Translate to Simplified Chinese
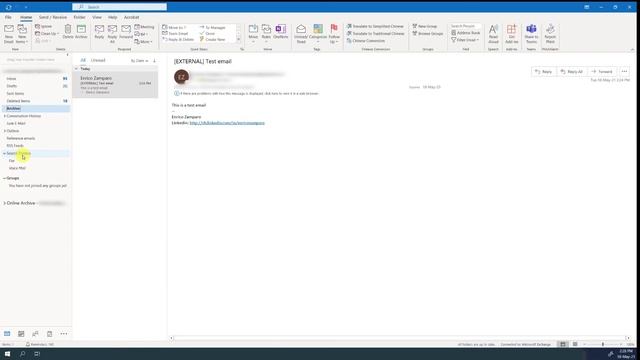This screenshot has width=640, height=360. coord(375,26)
